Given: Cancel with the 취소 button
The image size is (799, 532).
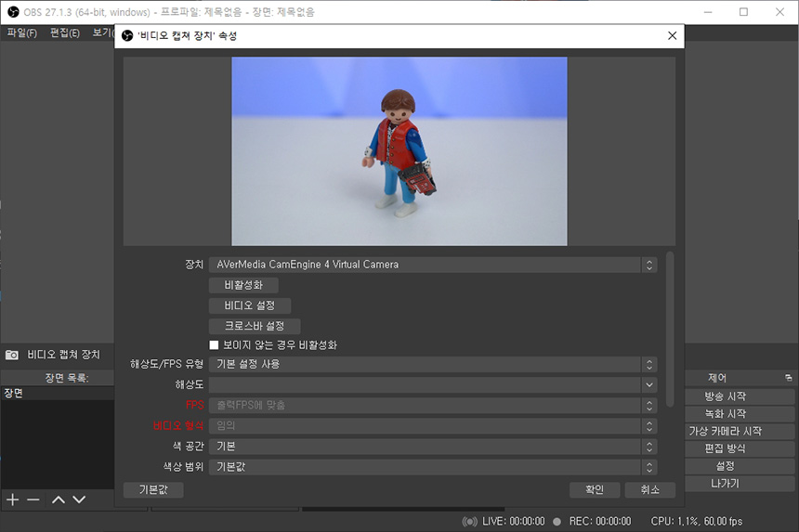Looking at the screenshot, I should point(650,489).
